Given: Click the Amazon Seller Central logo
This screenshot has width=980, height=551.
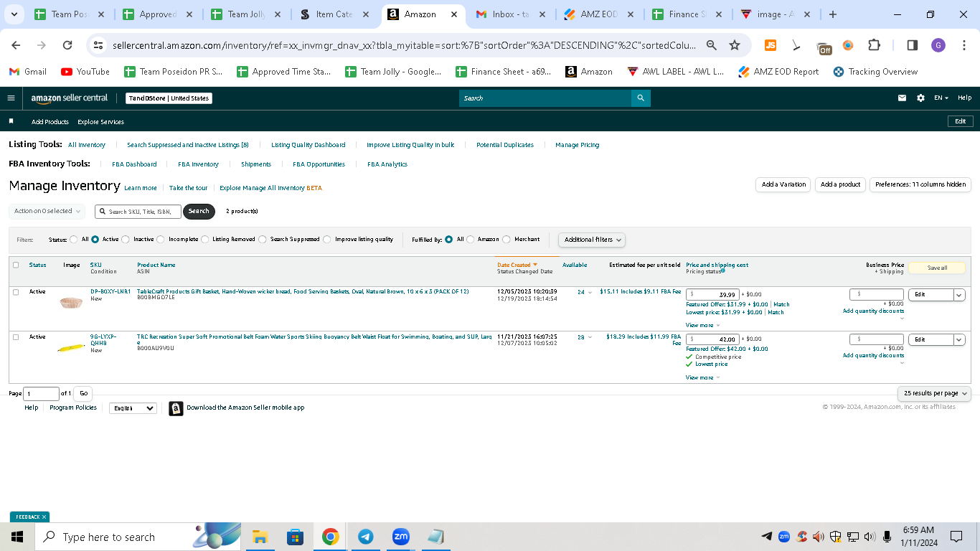Looking at the screenshot, I should 70,98.
